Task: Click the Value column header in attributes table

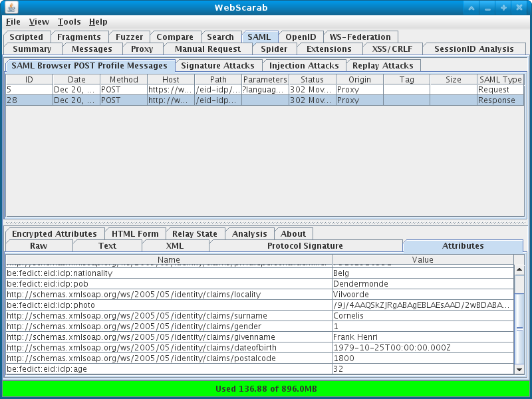Action: (x=423, y=259)
